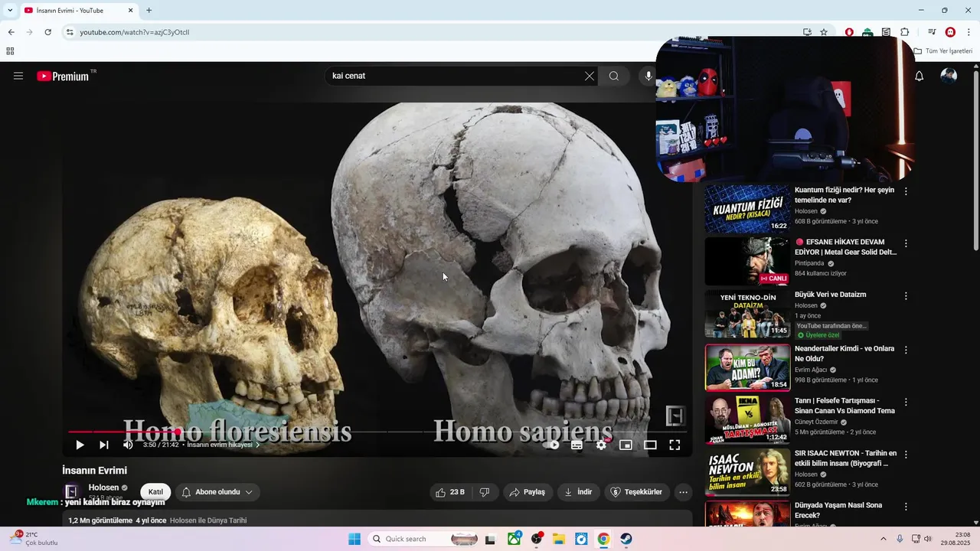Expand chapter 'İnsanın evrim hikayesi'
The width and height of the screenshot is (980, 551).
(224, 445)
